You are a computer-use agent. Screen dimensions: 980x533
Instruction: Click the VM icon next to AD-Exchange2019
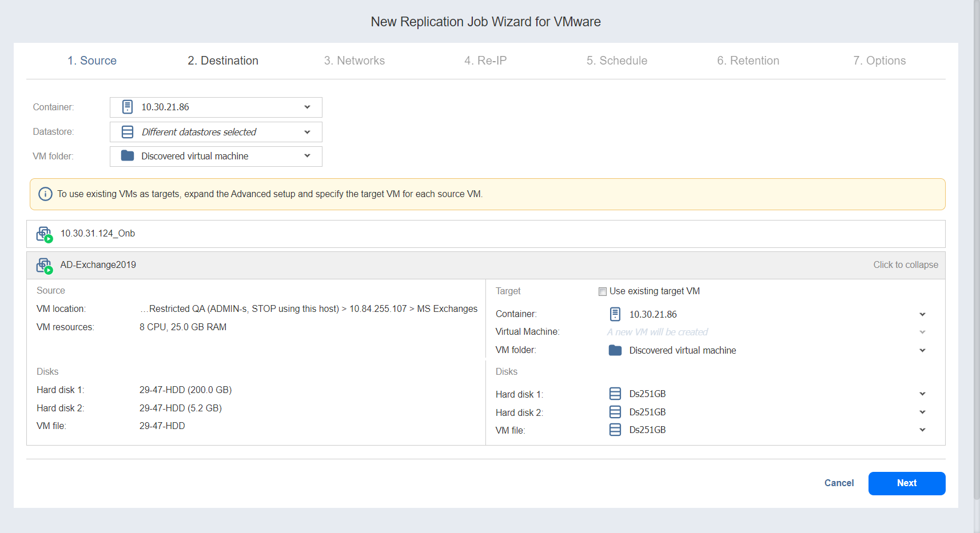pyautogui.click(x=44, y=265)
